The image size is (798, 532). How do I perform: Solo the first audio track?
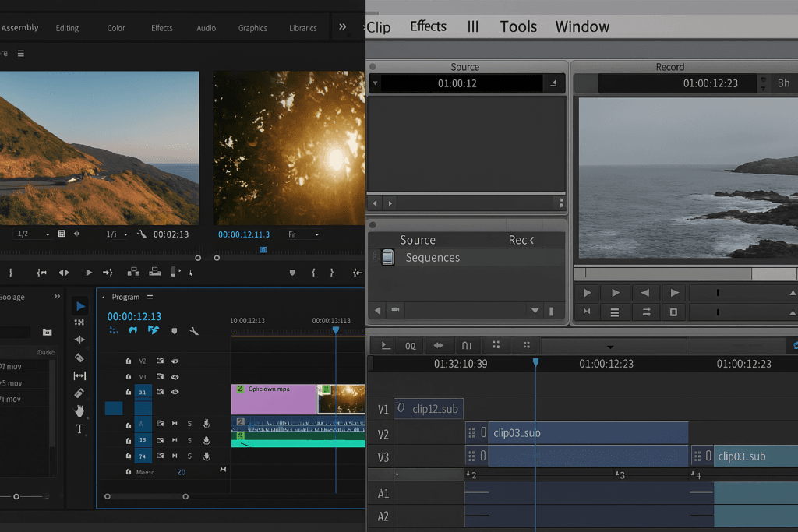coord(189,423)
